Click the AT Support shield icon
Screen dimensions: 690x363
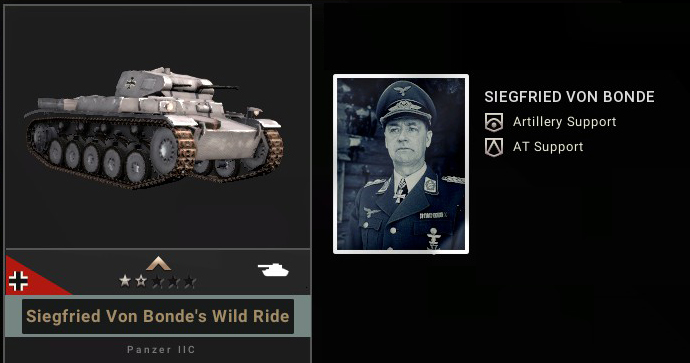[494, 147]
